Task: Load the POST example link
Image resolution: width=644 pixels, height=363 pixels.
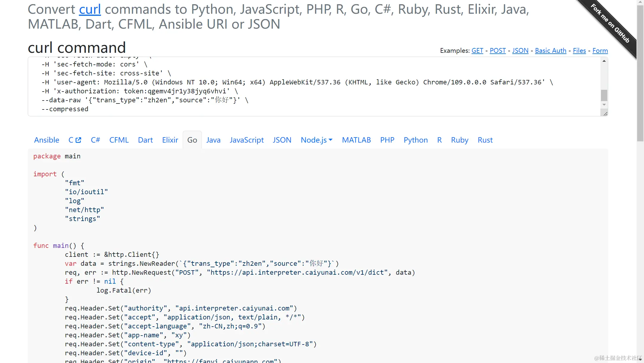Action: (497, 51)
